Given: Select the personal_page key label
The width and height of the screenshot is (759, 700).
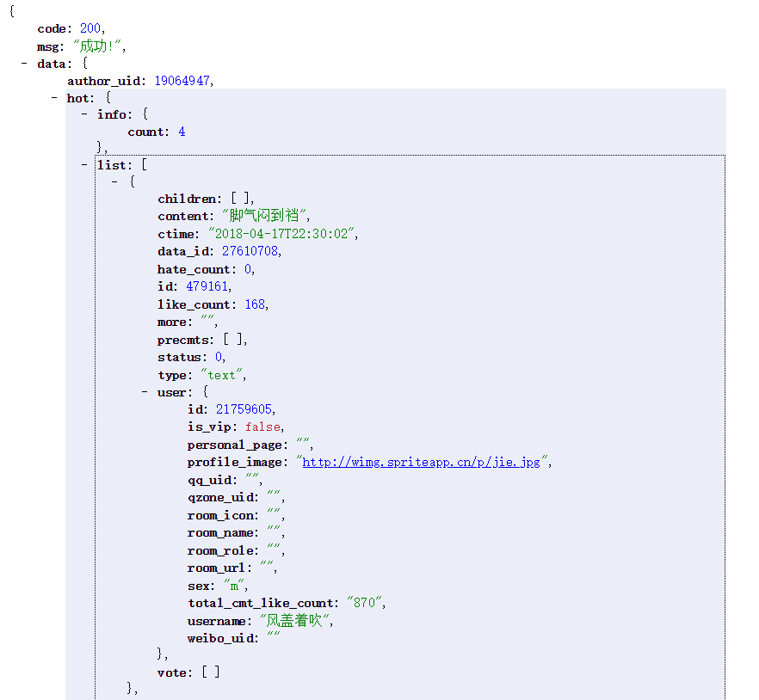Looking at the screenshot, I should [235, 445].
